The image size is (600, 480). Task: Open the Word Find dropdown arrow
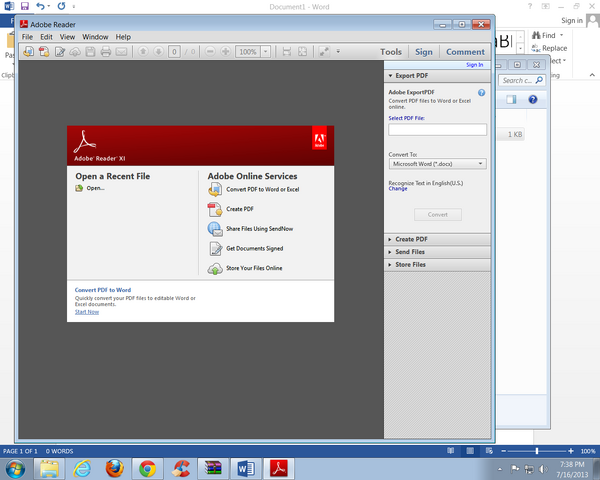[561, 35]
